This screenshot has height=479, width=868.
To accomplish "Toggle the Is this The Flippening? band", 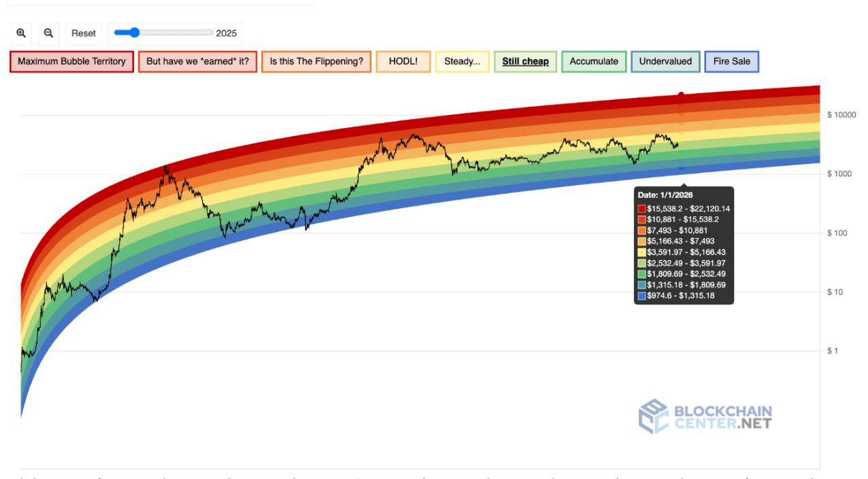I will [x=316, y=61].
